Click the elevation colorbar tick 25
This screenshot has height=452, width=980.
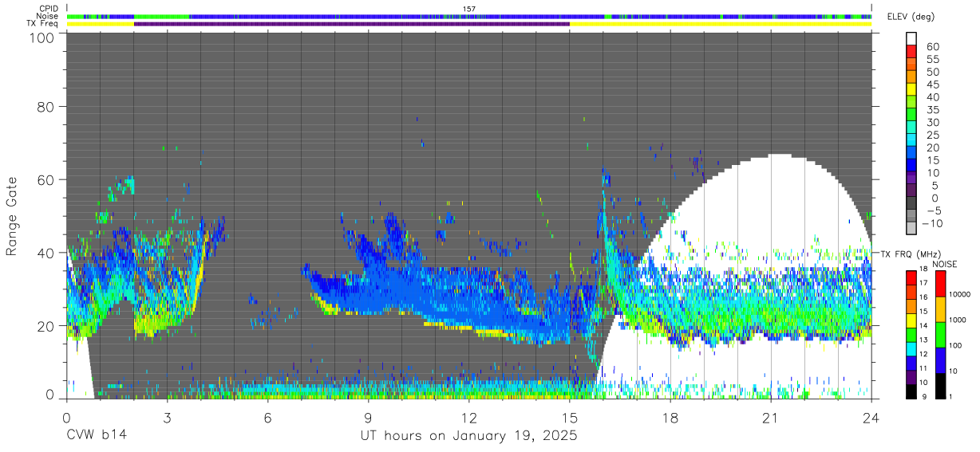click(932, 135)
